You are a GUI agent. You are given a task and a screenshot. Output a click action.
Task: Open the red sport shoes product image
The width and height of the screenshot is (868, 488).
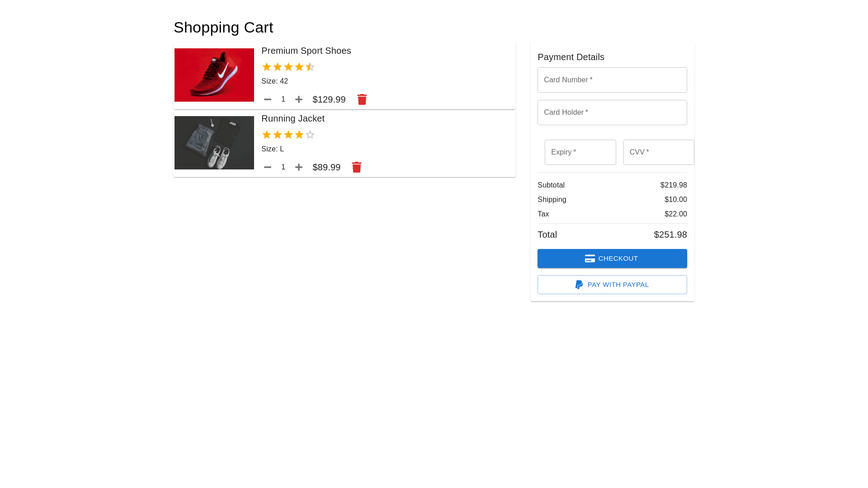[214, 75]
